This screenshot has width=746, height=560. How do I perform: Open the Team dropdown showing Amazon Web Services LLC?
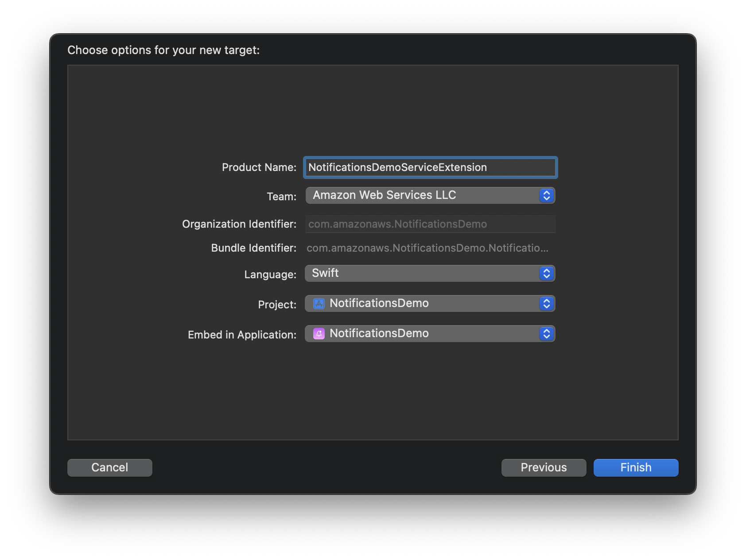(430, 195)
